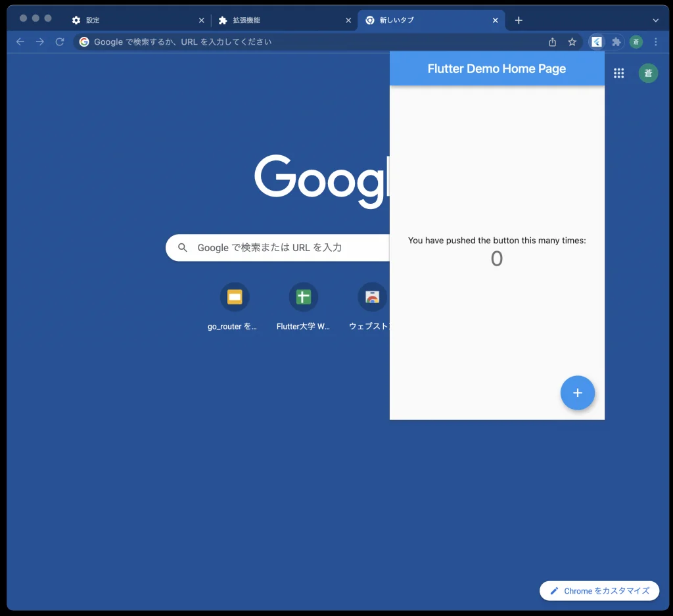Close the 拡張機能 tab
Image resolution: width=673 pixels, height=616 pixels.
[x=348, y=20]
